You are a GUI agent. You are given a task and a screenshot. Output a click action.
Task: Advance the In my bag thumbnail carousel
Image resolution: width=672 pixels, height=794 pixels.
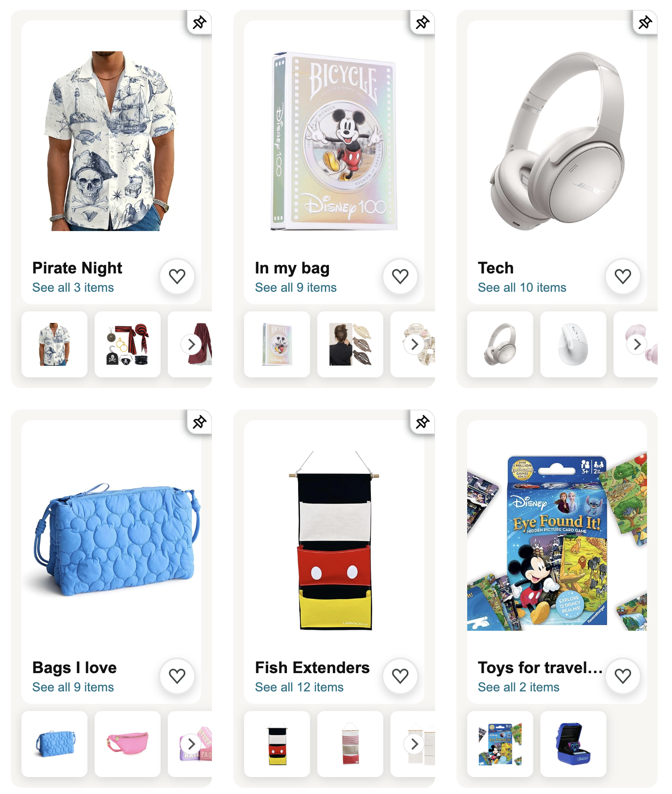point(415,344)
